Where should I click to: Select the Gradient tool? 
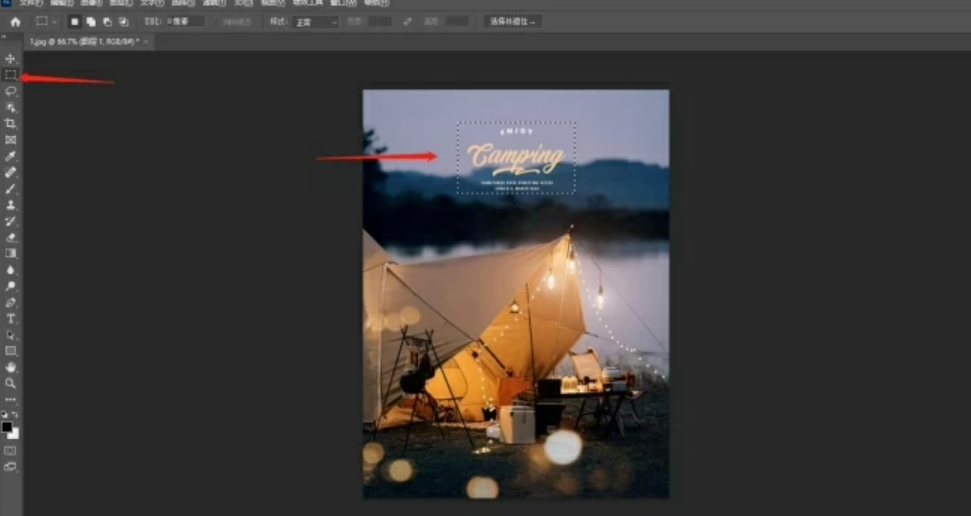point(11,253)
